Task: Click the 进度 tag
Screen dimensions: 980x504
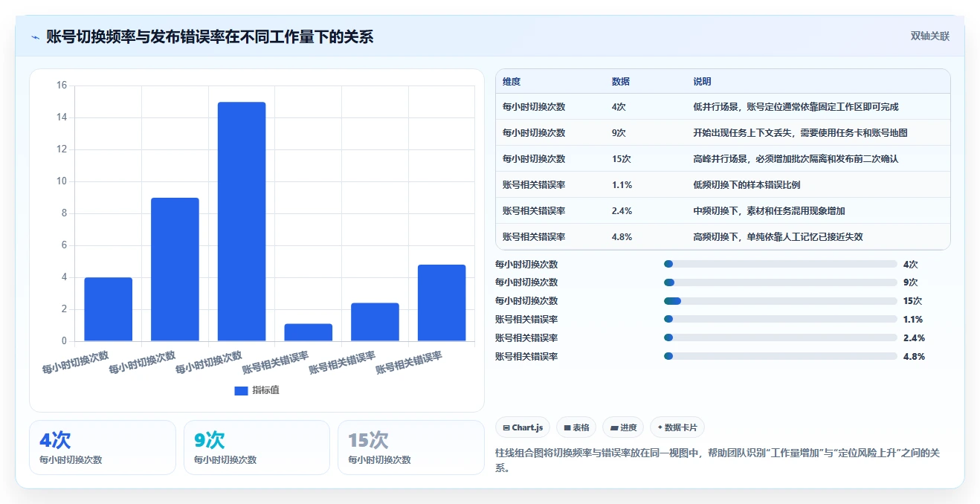Action: tap(624, 427)
